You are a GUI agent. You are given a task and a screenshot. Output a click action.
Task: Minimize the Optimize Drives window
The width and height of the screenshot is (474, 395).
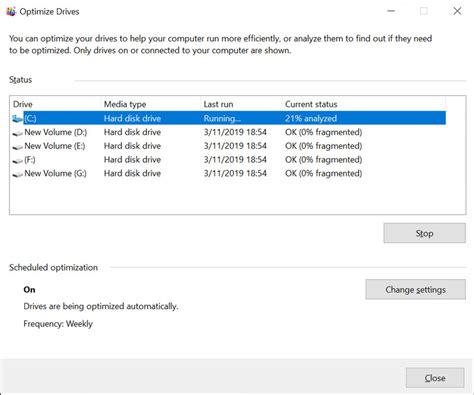(391, 11)
